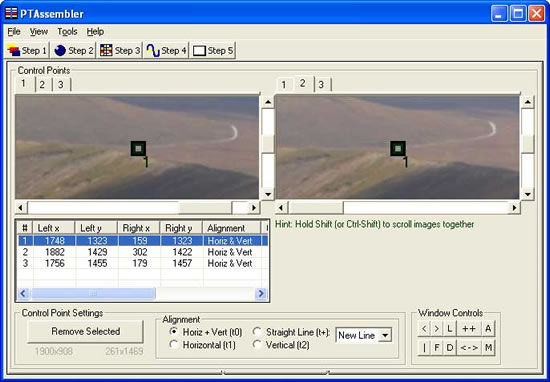
Task: Select Step 4 wave icon button
Action: (166, 51)
